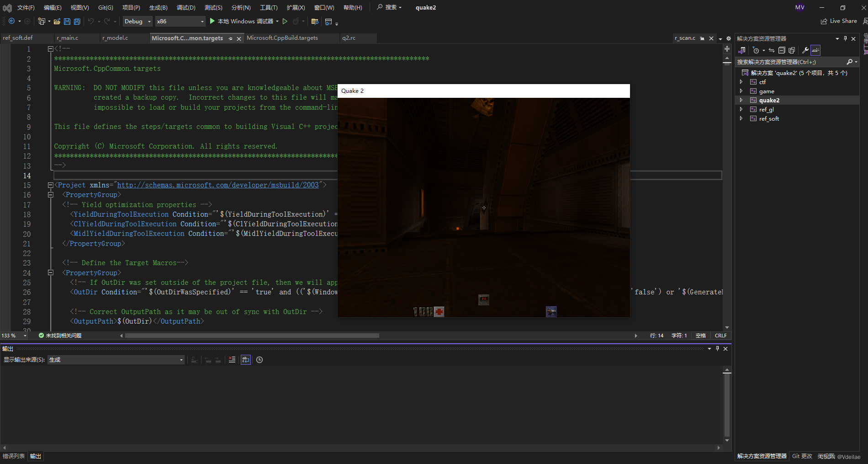Screen dimensions: 868x464
Task: Undo the last edit
Action: point(90,21)
